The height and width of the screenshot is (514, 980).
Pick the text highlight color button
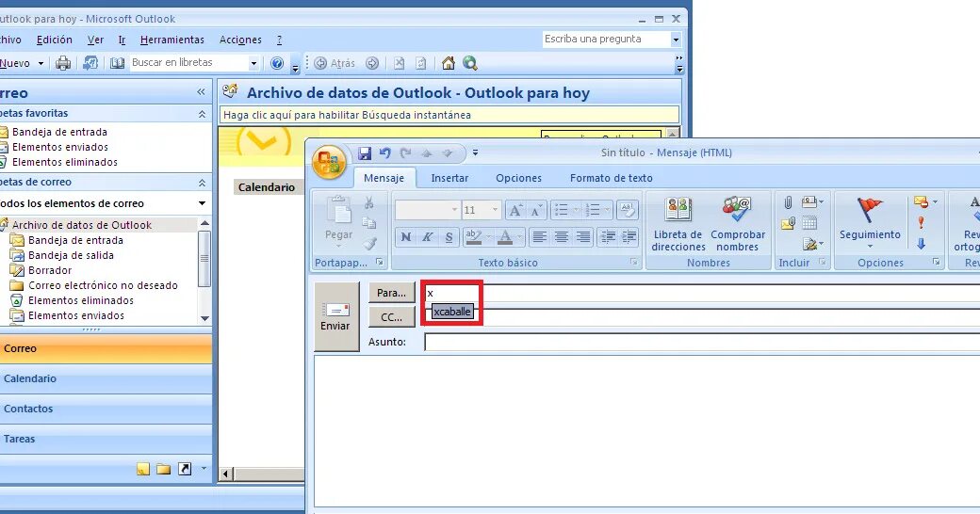pyautogui.click(x=474, y=236)
